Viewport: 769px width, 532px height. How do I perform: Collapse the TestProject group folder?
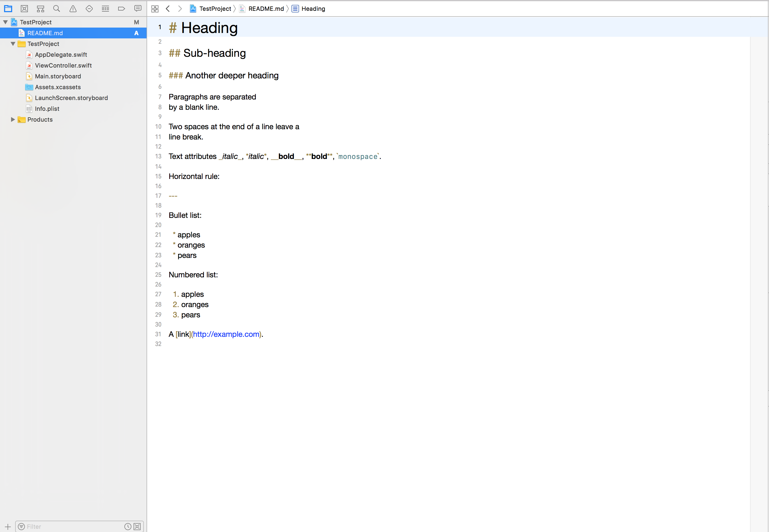pos(13,44)
